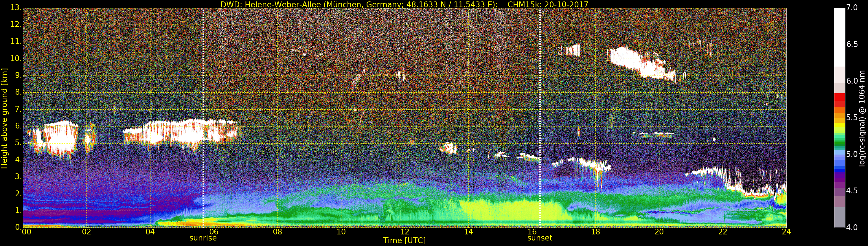Click colorbar label '4.0'
This screenshot has height=246, width=868.
852,227
